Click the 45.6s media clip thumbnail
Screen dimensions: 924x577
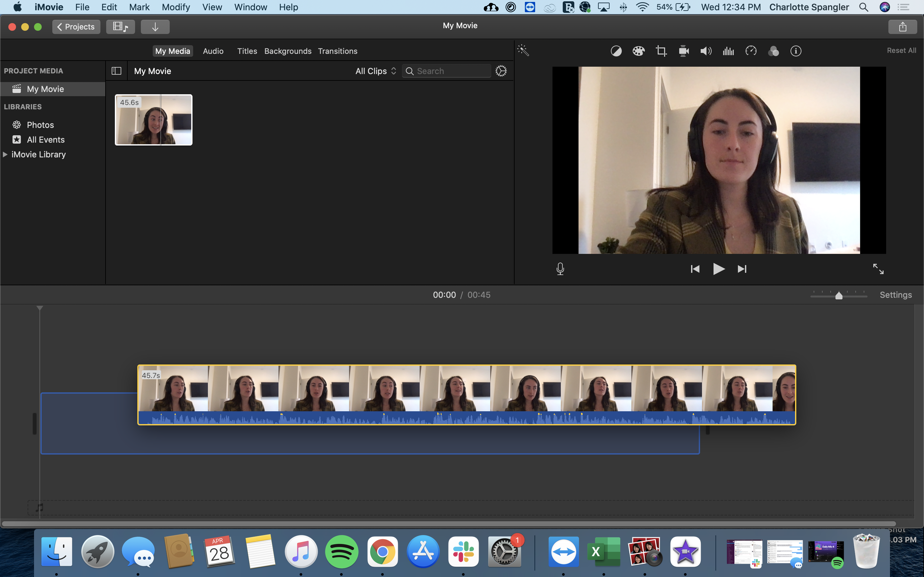pos(153,120)
